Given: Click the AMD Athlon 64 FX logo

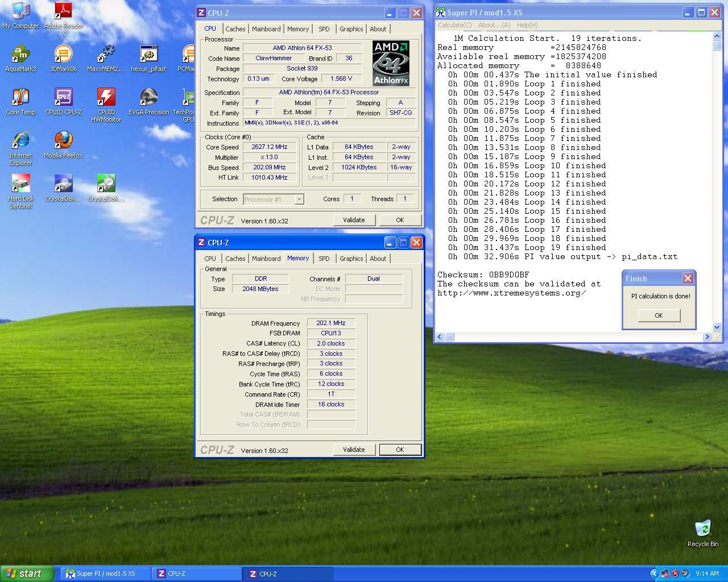Looking at the screenshot, I should [391, 63].
